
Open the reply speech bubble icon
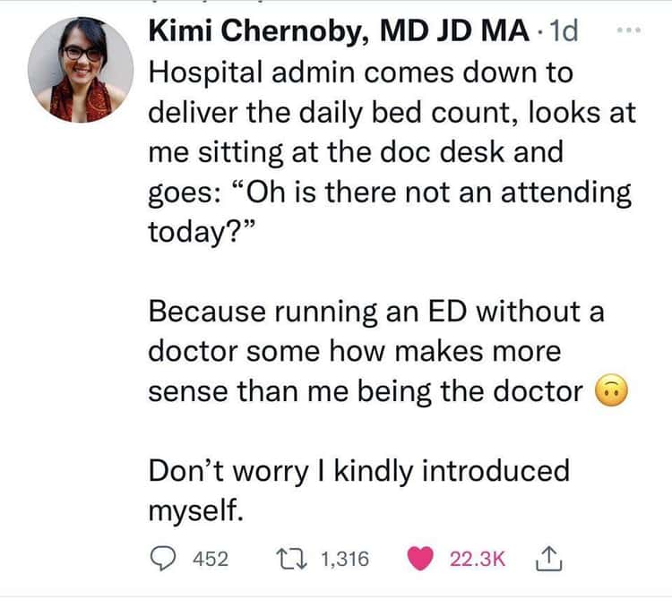(163, 559)
